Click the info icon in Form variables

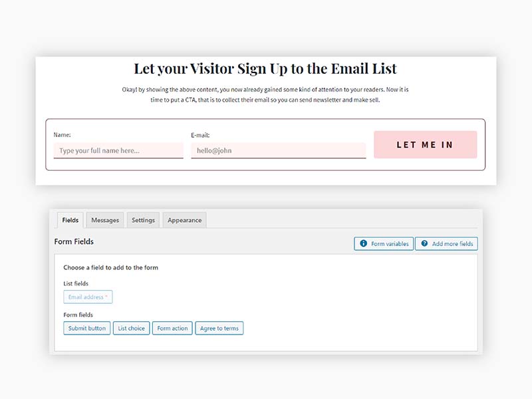[x=363, y=243]
